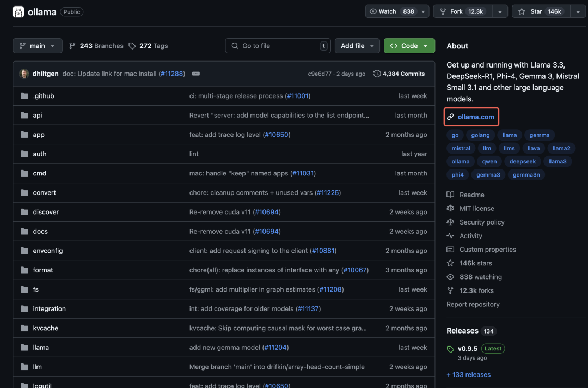Viewport: 588px width, 388px height.
Task: Click the folder icon for .github
Action: (24, 96)
